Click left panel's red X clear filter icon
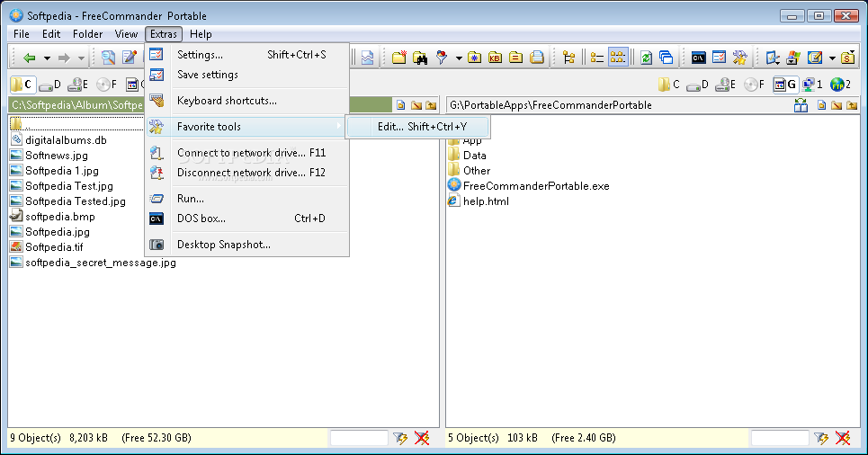Screen dimensions: 868x455 422,438
